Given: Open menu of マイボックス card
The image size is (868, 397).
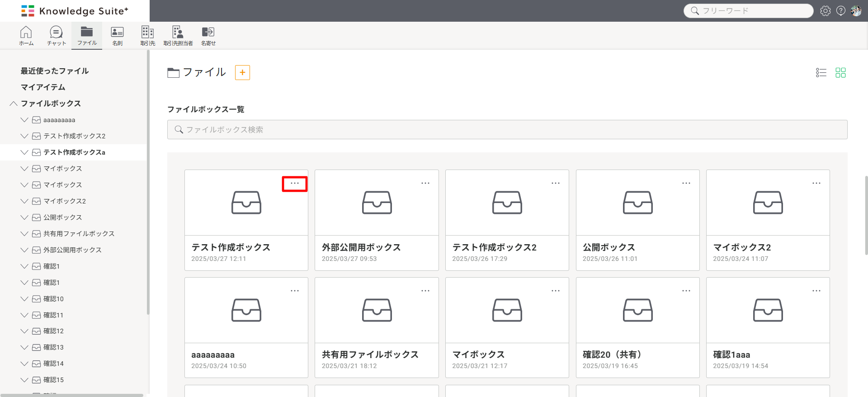Looking at the screenshot, I should click(556, 291).
